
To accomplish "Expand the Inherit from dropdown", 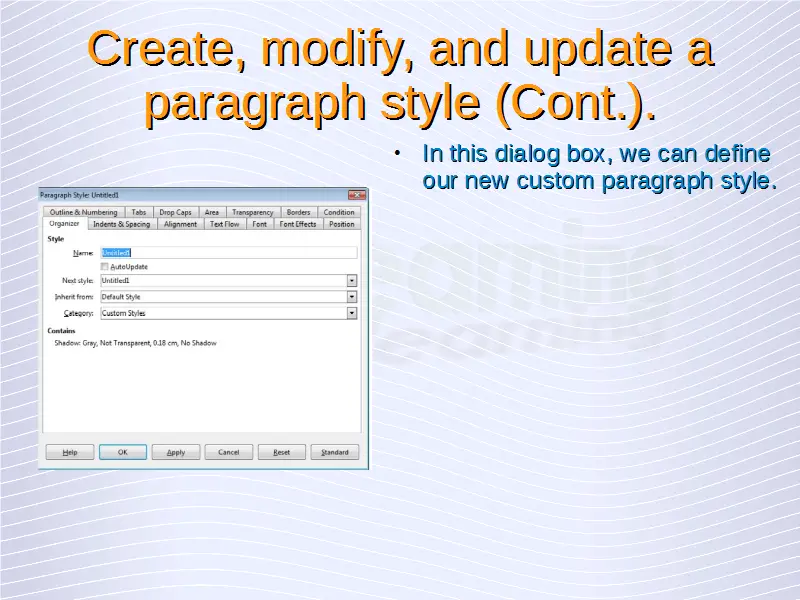I will (x=352, y=297).
